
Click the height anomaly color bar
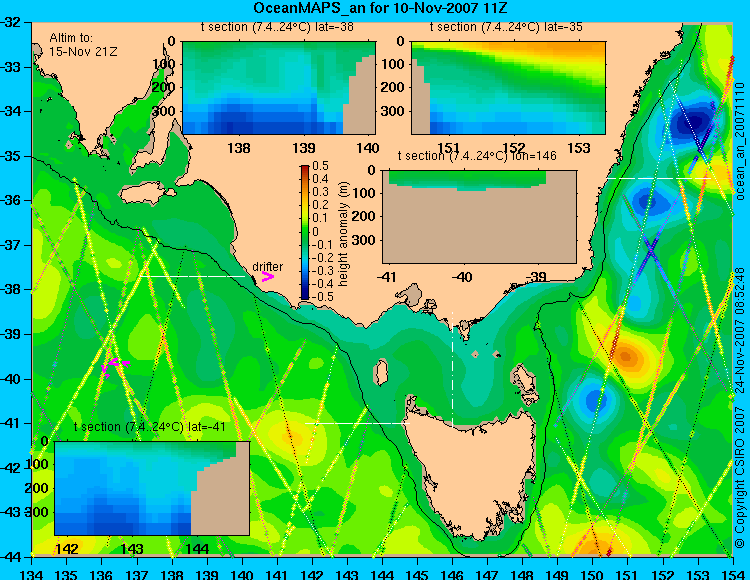click(x=305, y=232)
